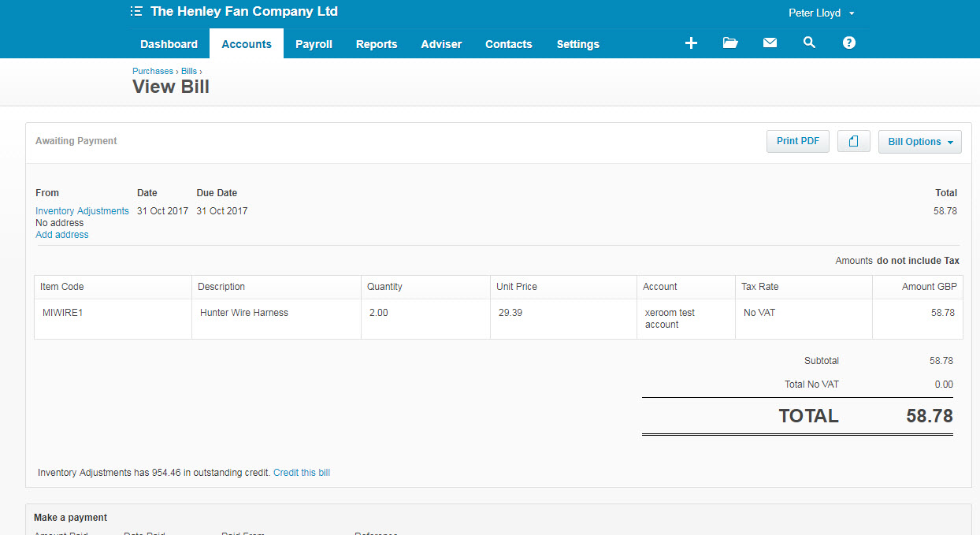The height and width of the screenshot is (535, 980).
Task: Go to the Dashboard tab
Action: pyautogui.click(x=169, y=44)
